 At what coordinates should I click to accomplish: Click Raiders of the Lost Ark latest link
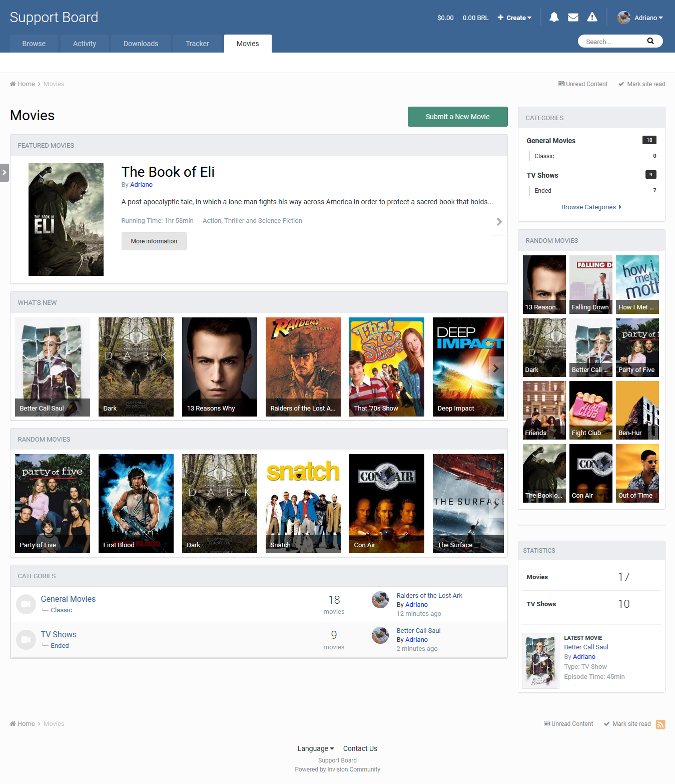pos(429,596)
